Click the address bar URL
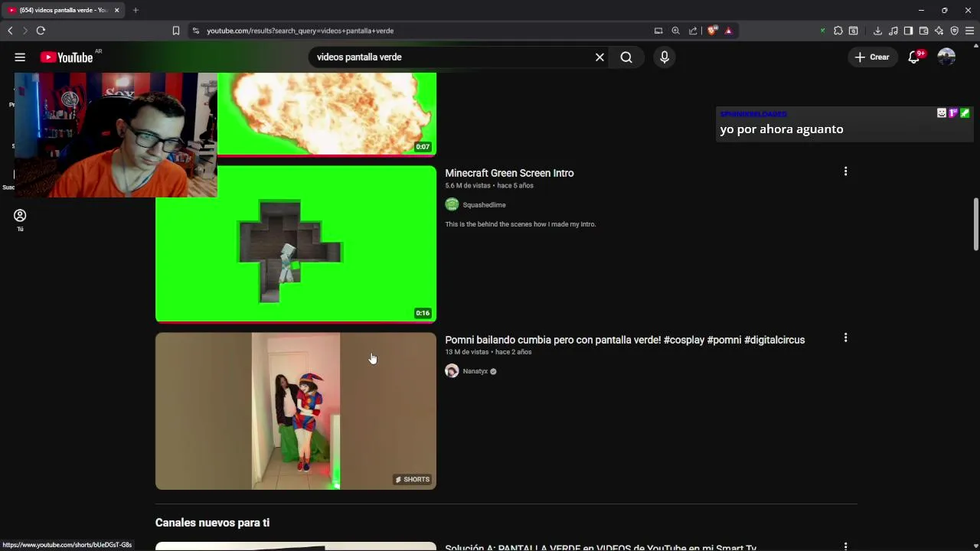The image size is (980, 551). [300, 31]
